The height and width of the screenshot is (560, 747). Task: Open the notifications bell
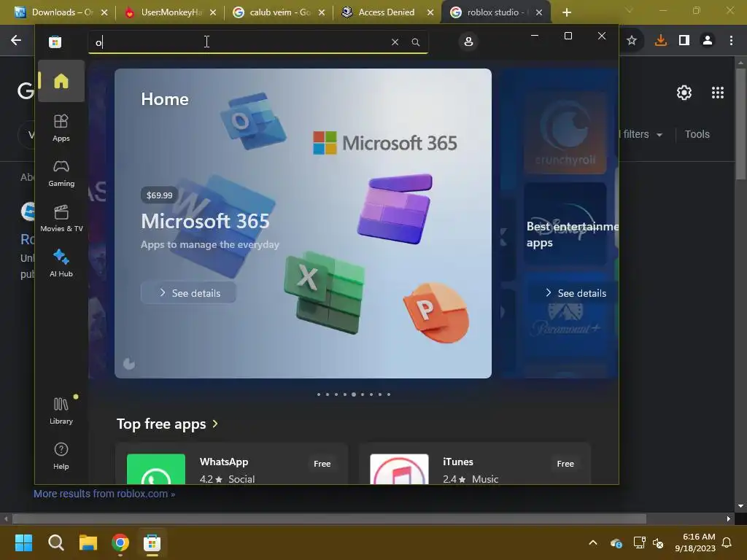click(x=727, y=542)
